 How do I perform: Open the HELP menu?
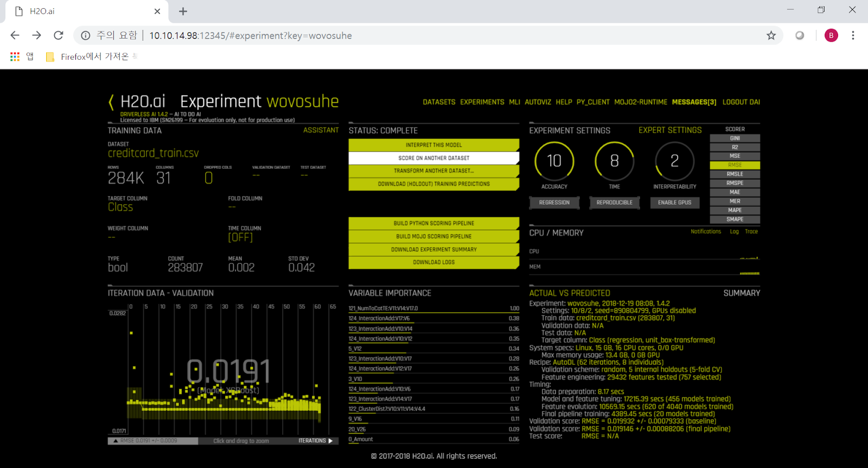[564, 102]
